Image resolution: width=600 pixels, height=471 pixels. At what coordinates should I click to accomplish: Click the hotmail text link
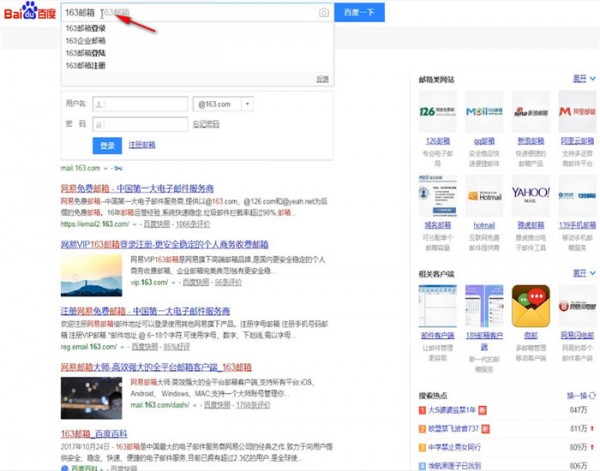pos(484,225)
